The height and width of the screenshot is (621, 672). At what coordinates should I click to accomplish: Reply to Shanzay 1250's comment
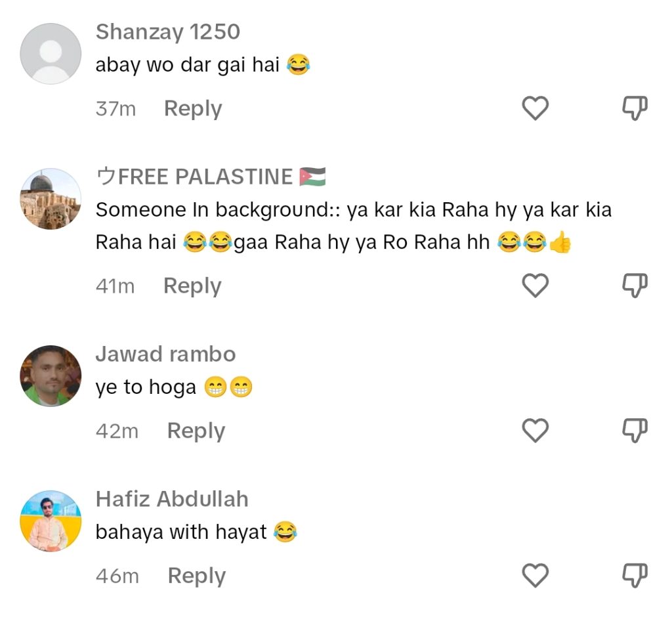click(193, 108)
